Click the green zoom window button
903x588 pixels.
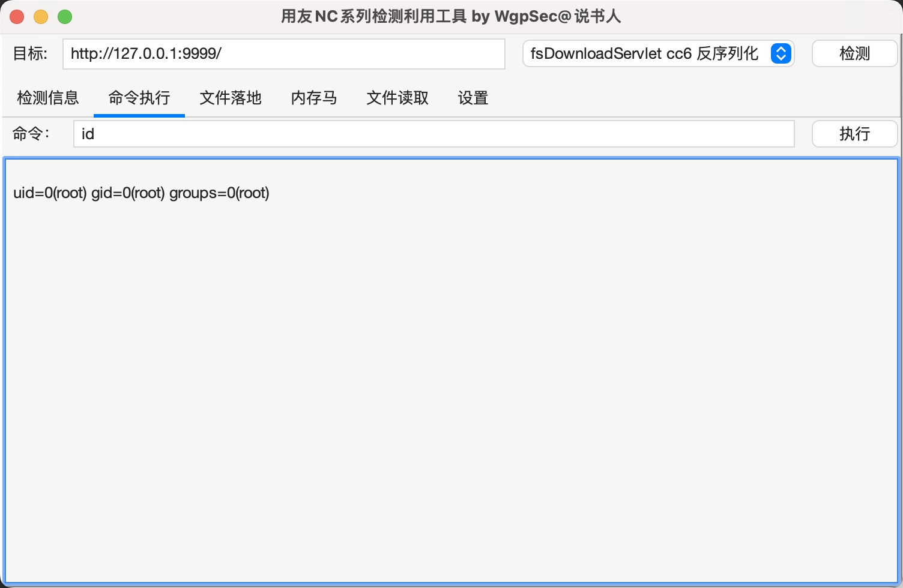pyautogui.click(x=65, y=16)
